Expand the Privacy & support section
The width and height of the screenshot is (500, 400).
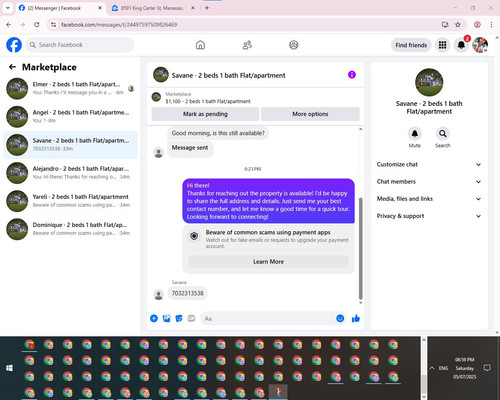click(x=429, y=216)
